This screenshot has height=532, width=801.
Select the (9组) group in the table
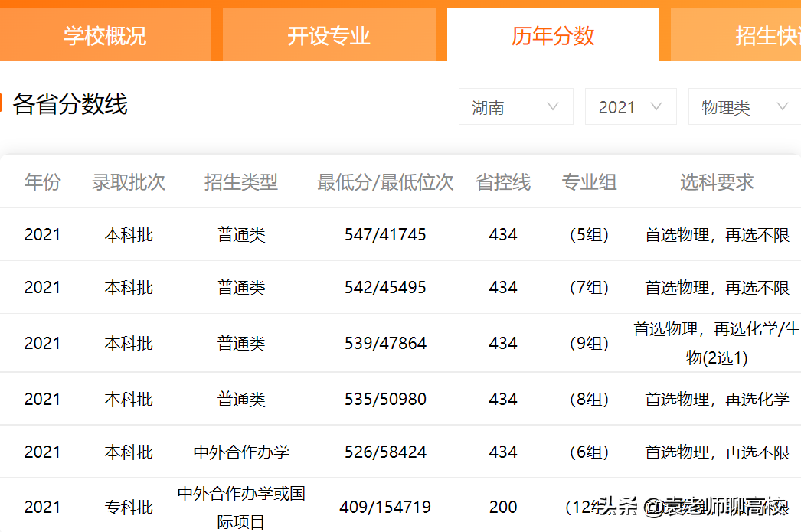pyautogui.click(x=589, y=343)
